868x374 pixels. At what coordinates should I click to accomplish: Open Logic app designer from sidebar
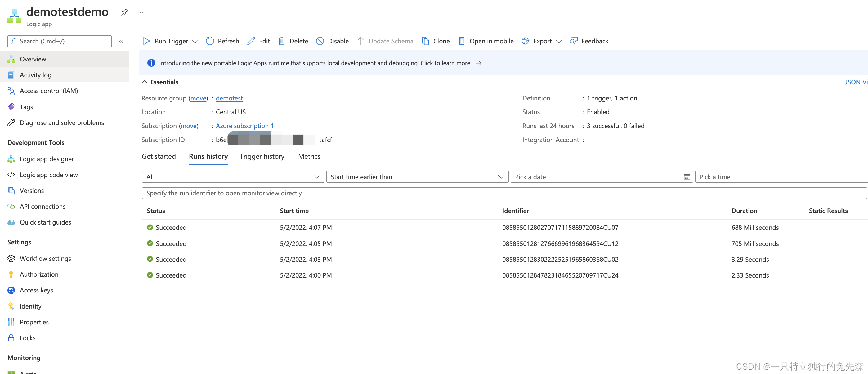pos(47,159)
